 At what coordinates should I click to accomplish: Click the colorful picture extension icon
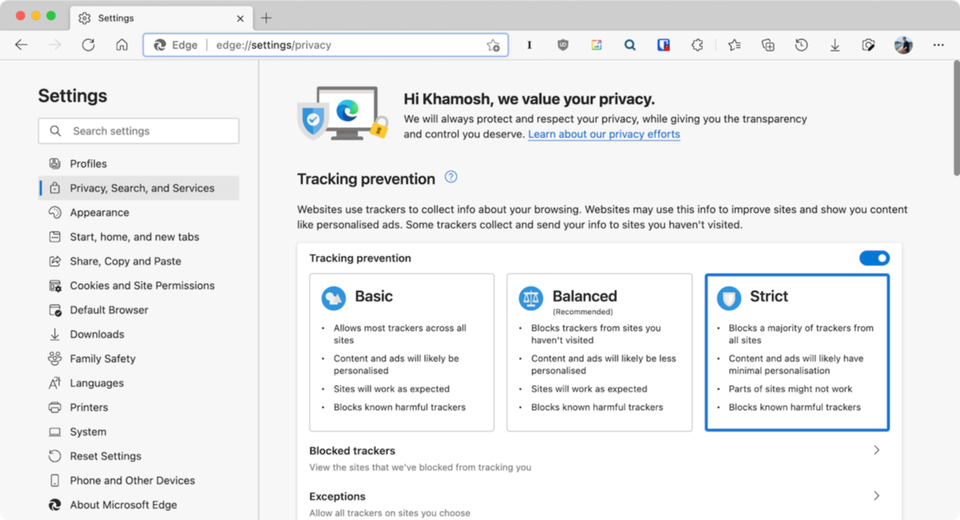tap(596, 45)
